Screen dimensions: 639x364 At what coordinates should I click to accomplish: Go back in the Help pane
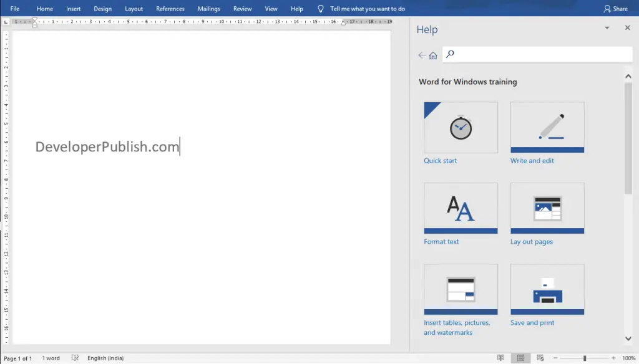tap(422, 55)
